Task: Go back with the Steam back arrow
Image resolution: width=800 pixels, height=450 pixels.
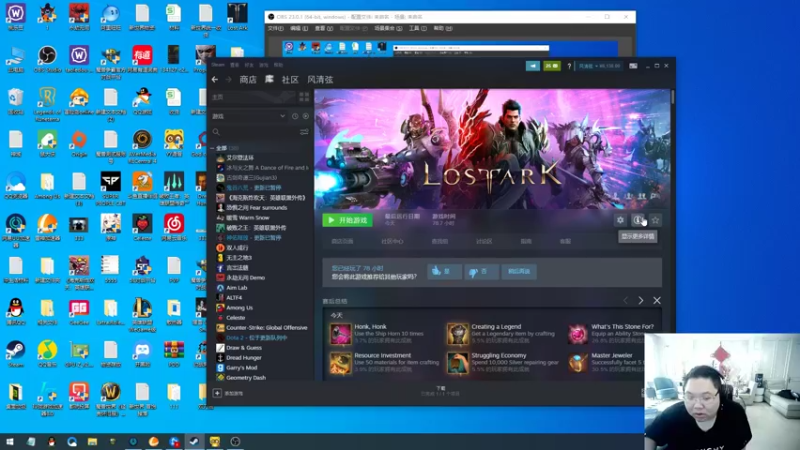Action: [215, 80]
